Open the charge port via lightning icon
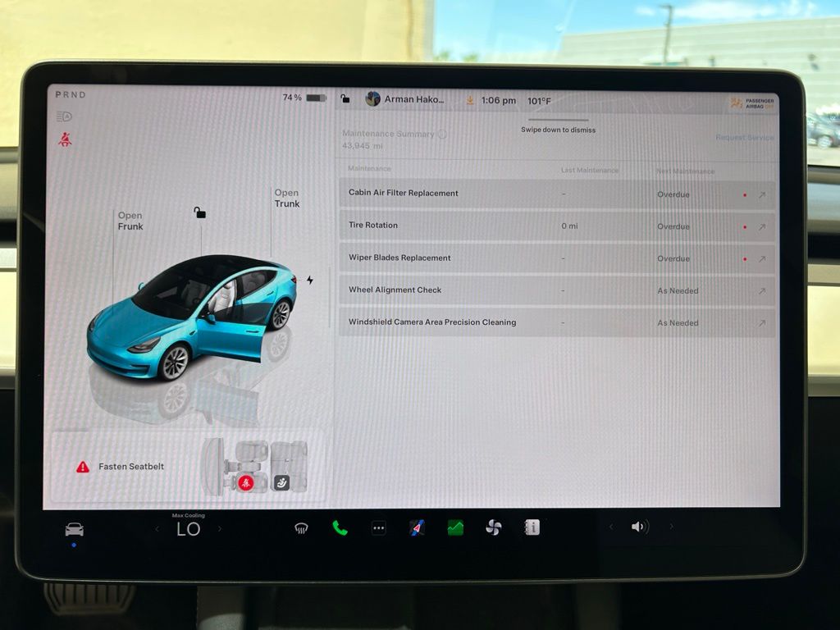The height and width of the screenshot is (630, 840). (310, 280)
